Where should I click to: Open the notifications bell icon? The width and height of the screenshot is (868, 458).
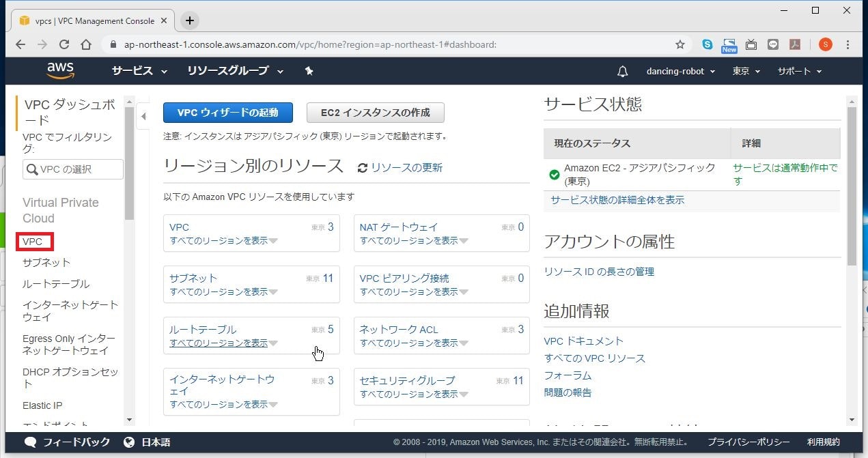pos(622,71)
